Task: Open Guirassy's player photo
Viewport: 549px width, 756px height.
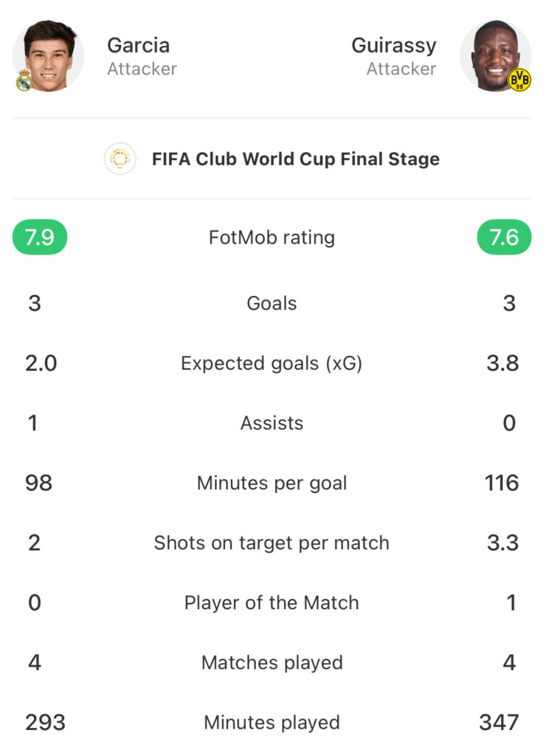Action: [x=495, y=55]
